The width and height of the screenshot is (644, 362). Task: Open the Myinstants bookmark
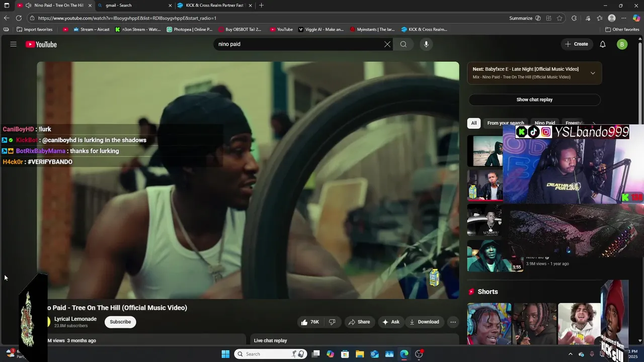pos(372,29)
